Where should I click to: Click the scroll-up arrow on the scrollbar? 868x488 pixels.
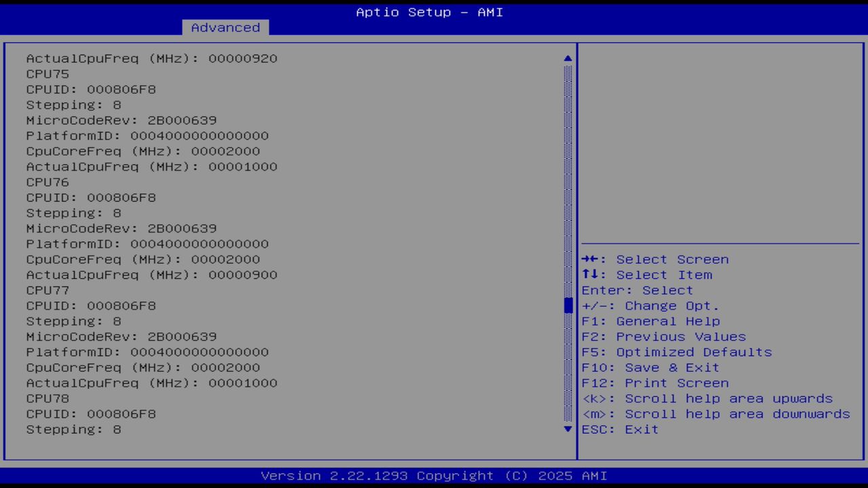pyautogui.click(x=568, y=58)
